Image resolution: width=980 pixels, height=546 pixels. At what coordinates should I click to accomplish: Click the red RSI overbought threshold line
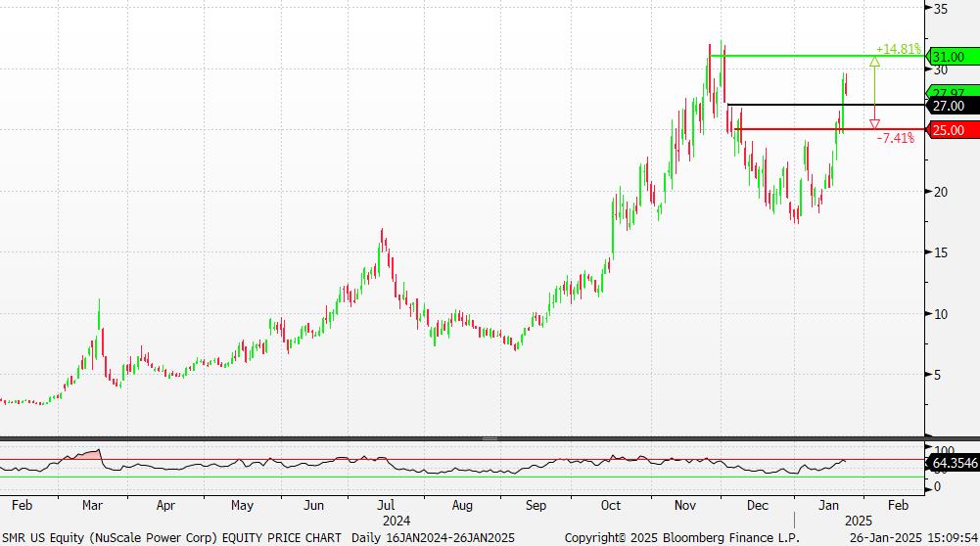point(462,460)
